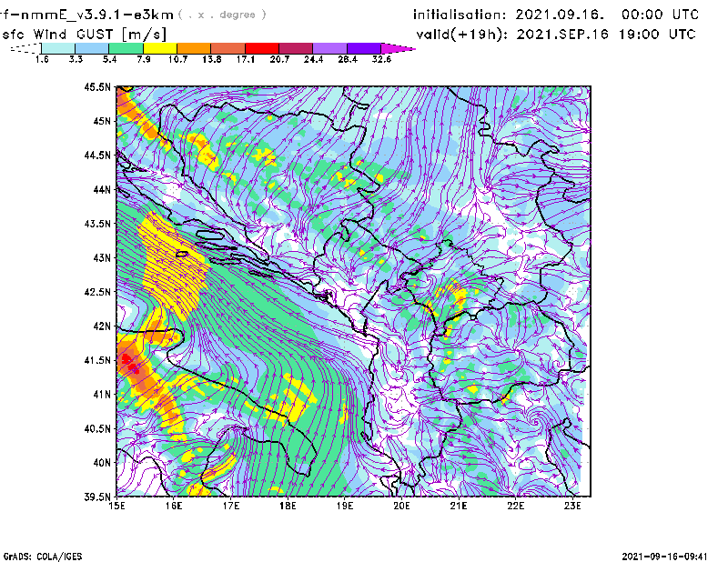Click the light purple legend swatch (24.4–28.4)
Screen dimensions: 728x562
(329, 48)
